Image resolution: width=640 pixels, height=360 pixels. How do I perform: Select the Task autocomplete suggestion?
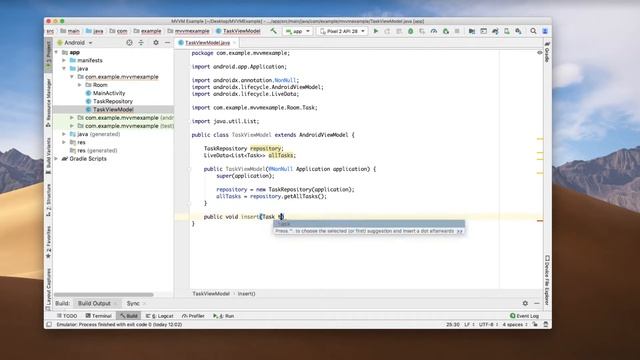coord(369,224)
